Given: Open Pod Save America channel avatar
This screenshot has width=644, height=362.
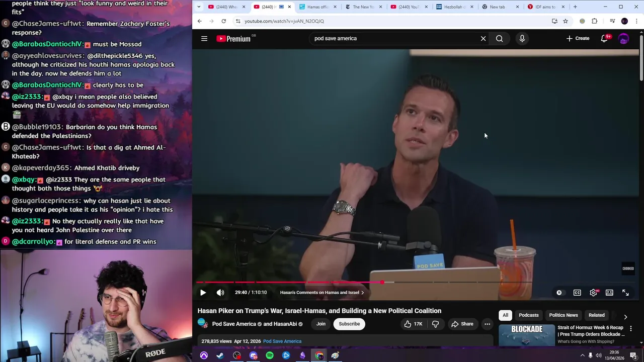Looking at the screenshot, I should click(202, 323).
